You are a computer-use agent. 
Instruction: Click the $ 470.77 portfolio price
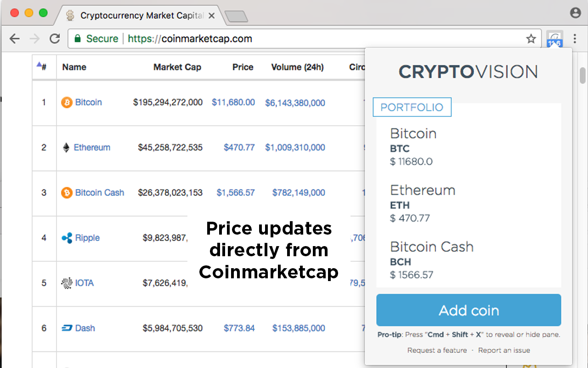410,218
